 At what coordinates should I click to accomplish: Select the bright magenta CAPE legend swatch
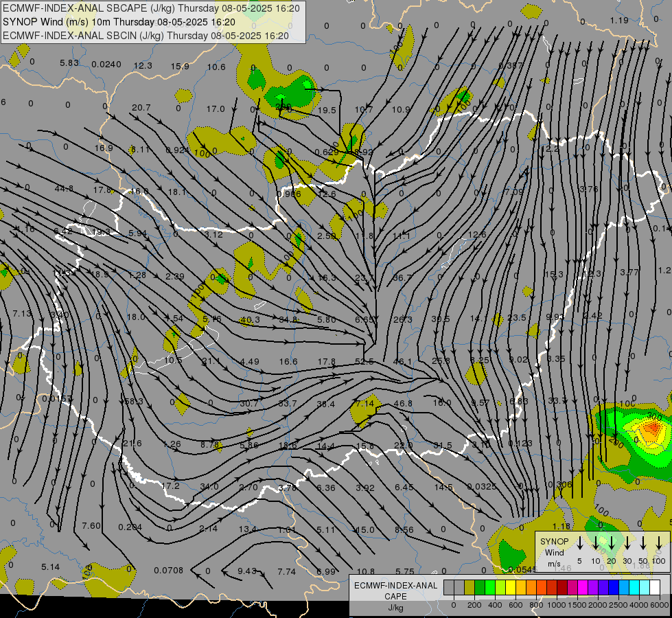coord(583,587)
